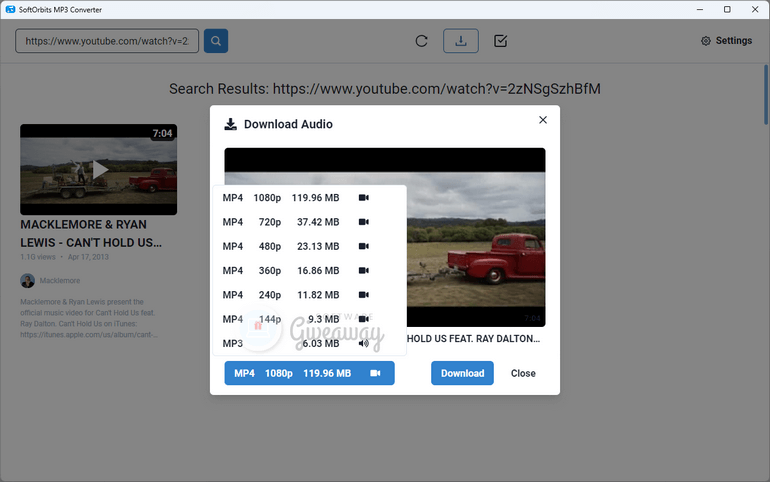This screenshot has width=770, height=482.
Task: Open Settings with the gear icon
Action: point(726,41)
